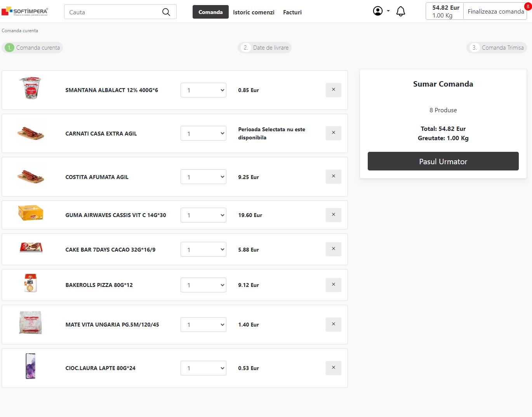This screenshot has height=417, width=532.
Task: Open the user account icon menu
Action: pyautogui.click(x=378, y=11)
